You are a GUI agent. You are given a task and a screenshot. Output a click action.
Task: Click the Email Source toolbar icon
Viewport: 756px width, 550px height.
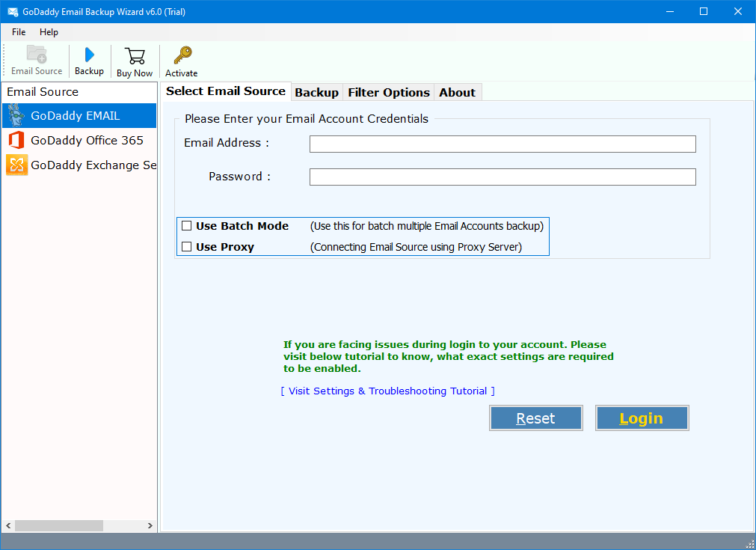pyautogui.click(x=37, y=54)
